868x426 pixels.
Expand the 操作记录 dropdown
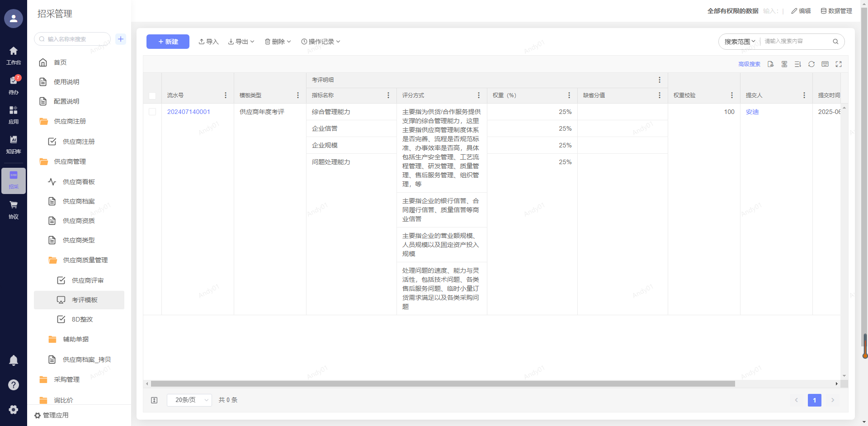pos(321,42)
